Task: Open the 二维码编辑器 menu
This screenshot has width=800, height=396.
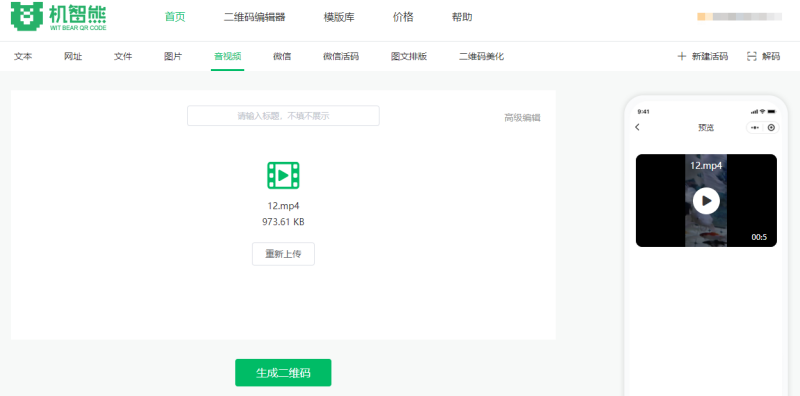Action: [x=255, y=17]
